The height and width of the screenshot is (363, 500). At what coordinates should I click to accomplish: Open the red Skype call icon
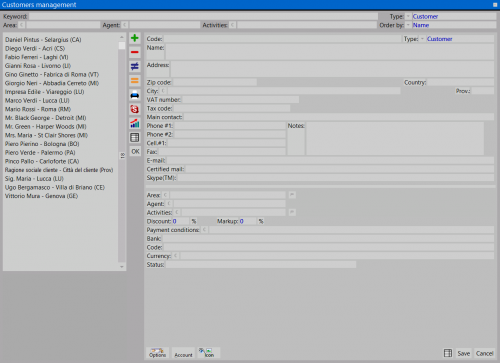[x=135, y=109]
